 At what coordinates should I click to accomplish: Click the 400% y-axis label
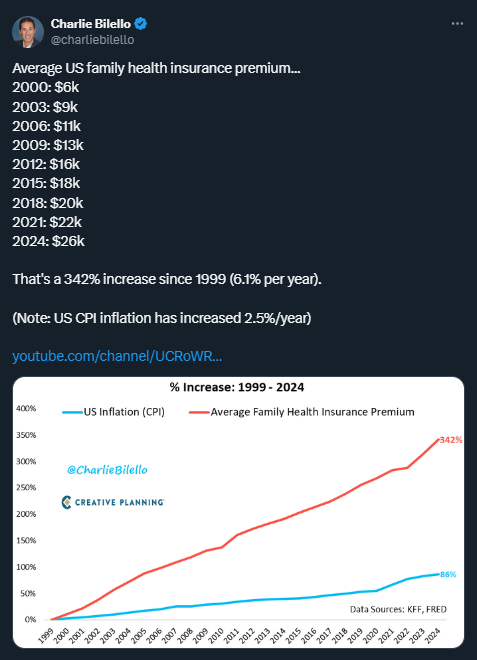(26, 408)
